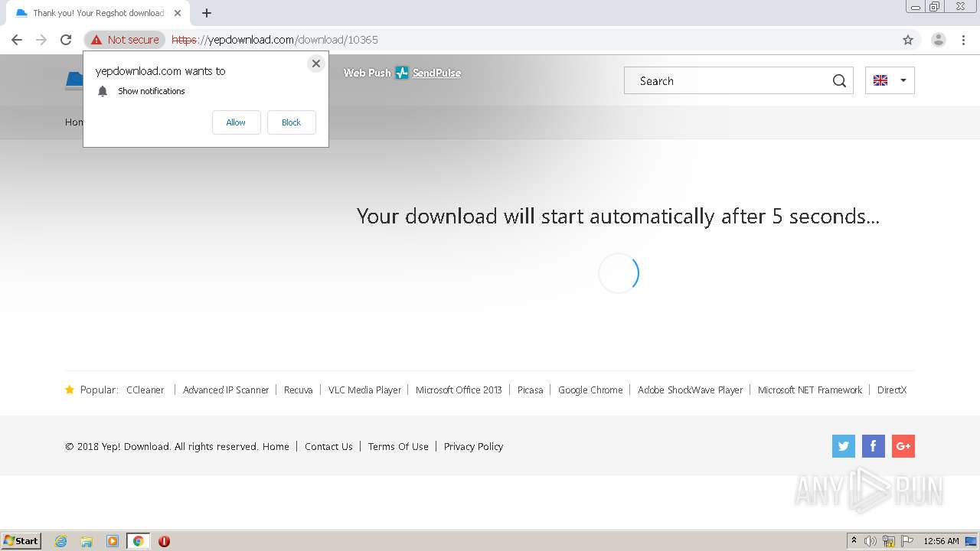Click the SendPulse link
This screenshot has width=980, height=551.
coord(436,73)
